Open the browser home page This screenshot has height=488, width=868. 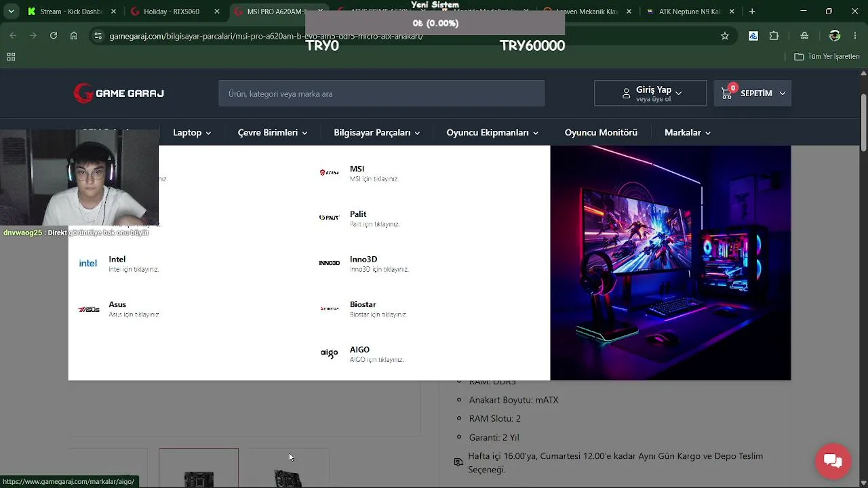[x=74, y=36]
